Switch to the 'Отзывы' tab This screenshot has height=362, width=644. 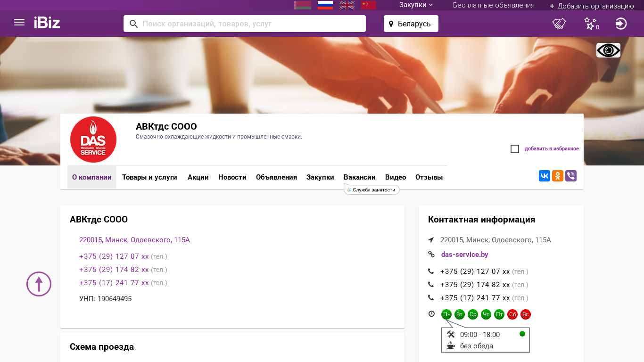tap(429, 177)
